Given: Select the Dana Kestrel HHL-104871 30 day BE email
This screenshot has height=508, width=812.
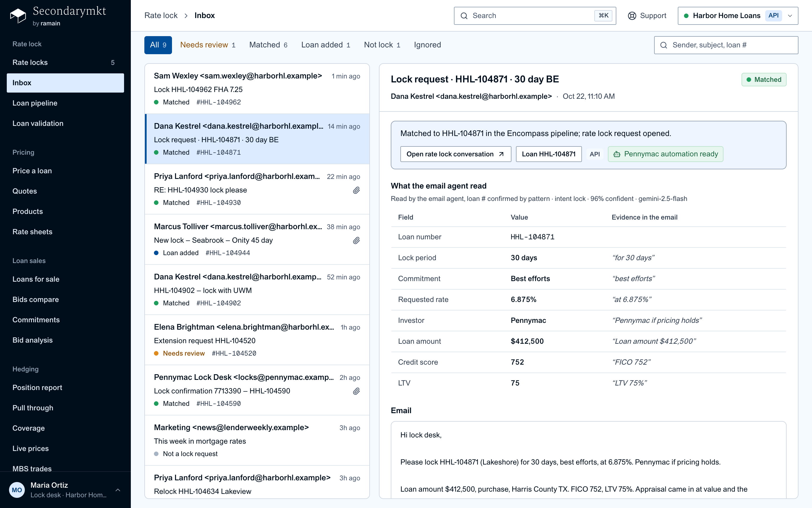Looking at the screenshot, I should pyautogui.click(x=257, y=139).
